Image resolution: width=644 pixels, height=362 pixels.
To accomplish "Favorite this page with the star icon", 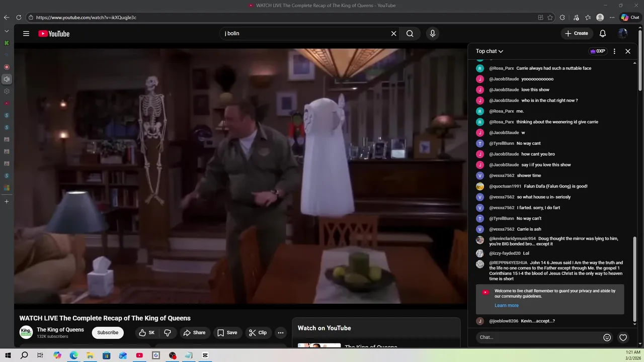I will [550, 18].
